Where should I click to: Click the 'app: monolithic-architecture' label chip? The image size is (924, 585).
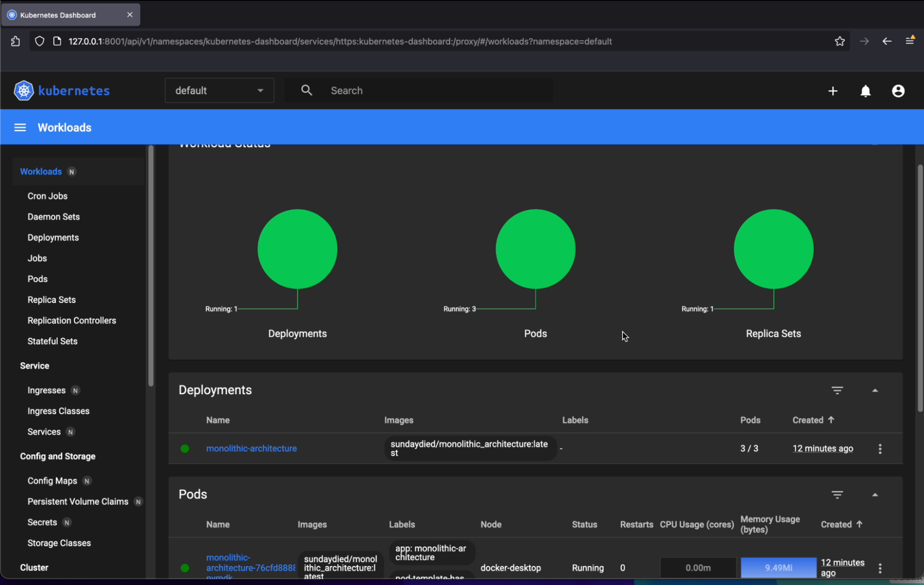point(432,553)
